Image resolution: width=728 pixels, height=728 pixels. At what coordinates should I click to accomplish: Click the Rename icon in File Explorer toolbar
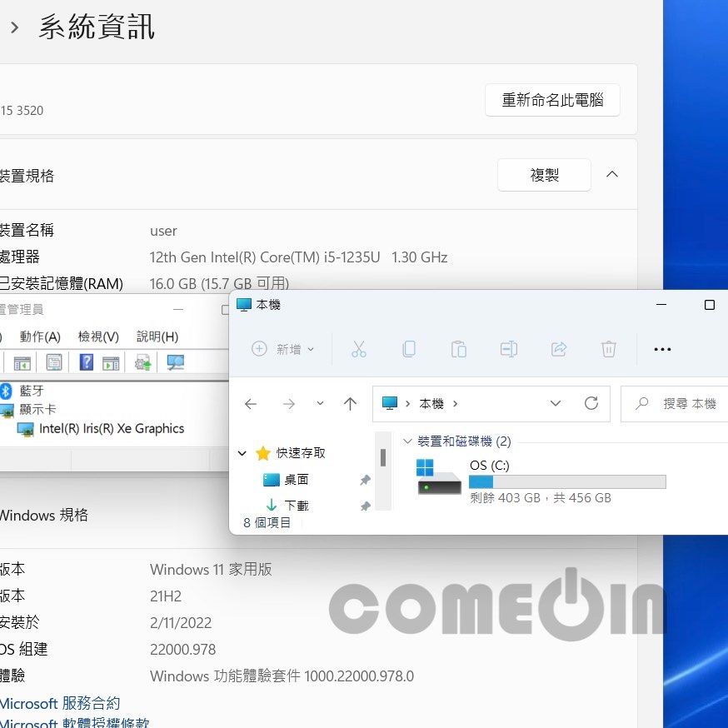pos(509,349)
